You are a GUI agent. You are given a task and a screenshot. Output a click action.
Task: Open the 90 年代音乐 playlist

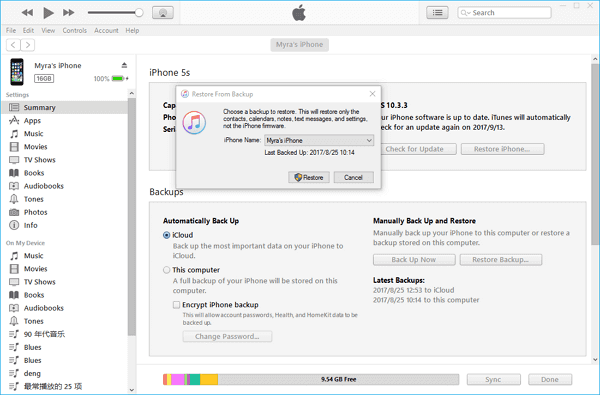pos(65,334)
